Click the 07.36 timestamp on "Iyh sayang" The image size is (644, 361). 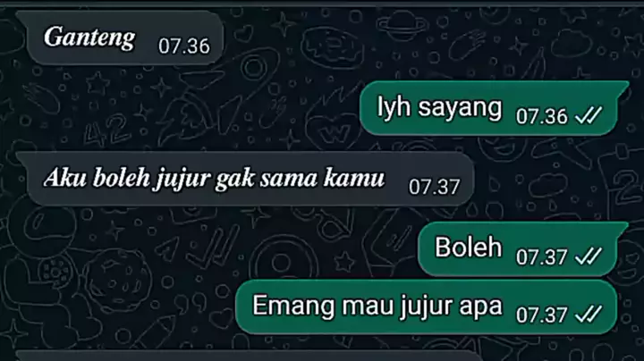point(542,116)
